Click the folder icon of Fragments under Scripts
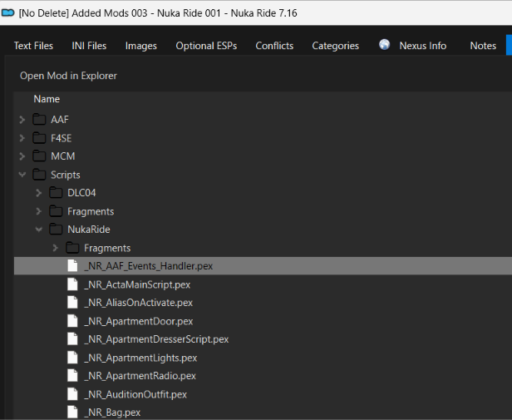Image resolution: width=512 pixels, height=420 pixels. click(x=56, y=211)
